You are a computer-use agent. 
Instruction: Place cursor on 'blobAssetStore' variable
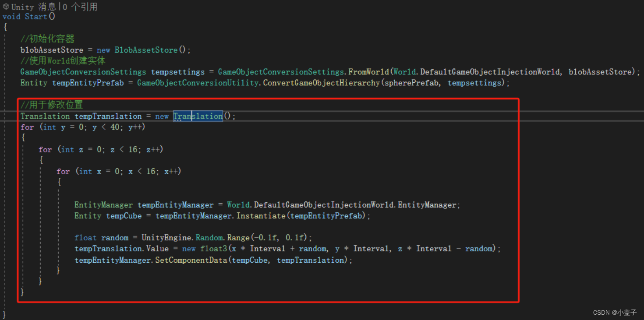click(51, 49)
